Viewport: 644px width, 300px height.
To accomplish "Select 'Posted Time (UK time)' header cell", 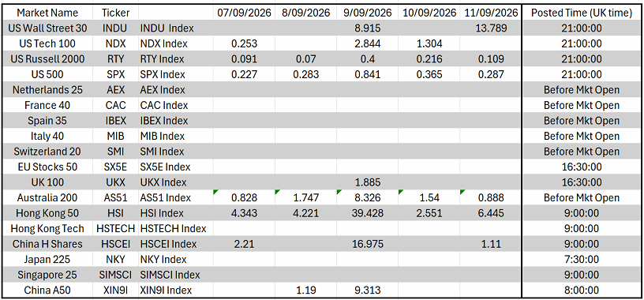I will point(581,13).
